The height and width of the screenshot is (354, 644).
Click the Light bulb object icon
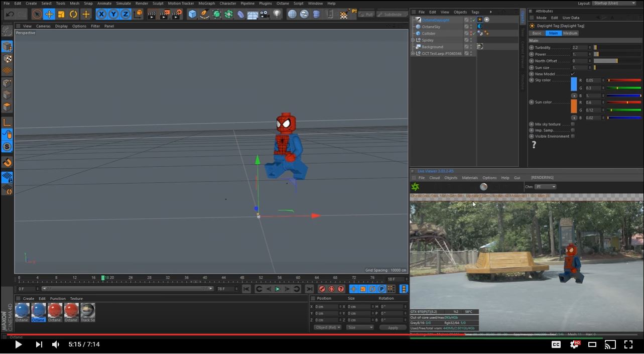[277, 14]
